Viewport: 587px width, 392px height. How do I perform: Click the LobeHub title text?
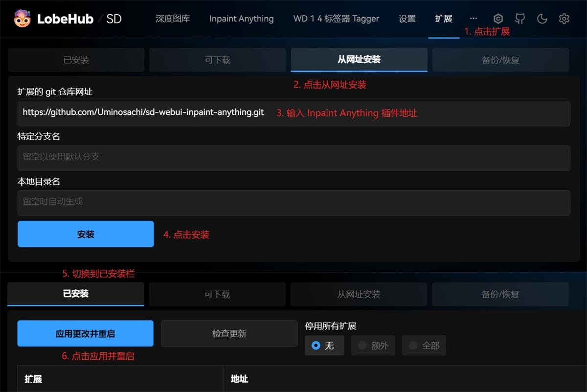point(65,19)
